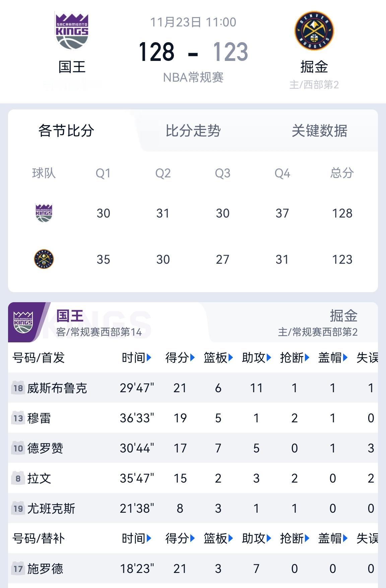
Task: Select the 各节比分 tab
Action: tap(66, 131)
